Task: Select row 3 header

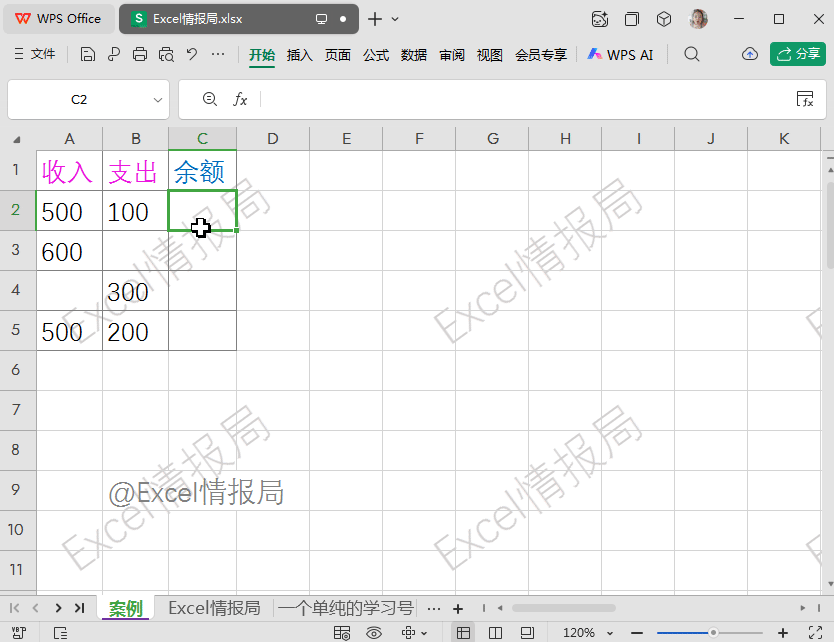Action: (x=16, y=250)
